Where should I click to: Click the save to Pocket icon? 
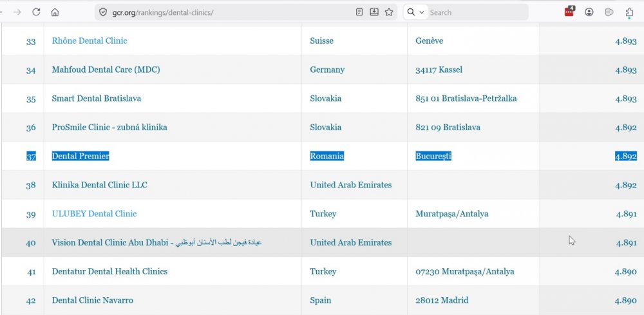[374, 12]
